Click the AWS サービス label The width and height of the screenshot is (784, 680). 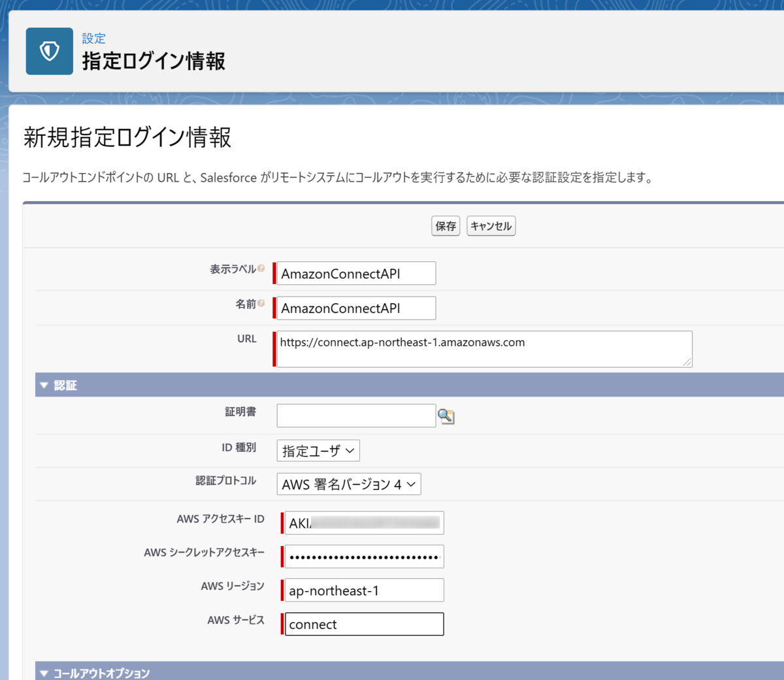(236, 620)
